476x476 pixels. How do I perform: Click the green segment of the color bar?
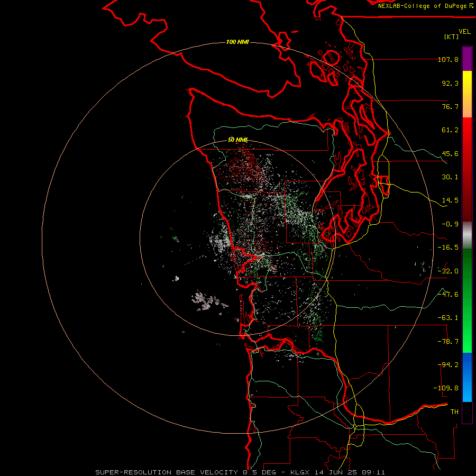point(467,300)
